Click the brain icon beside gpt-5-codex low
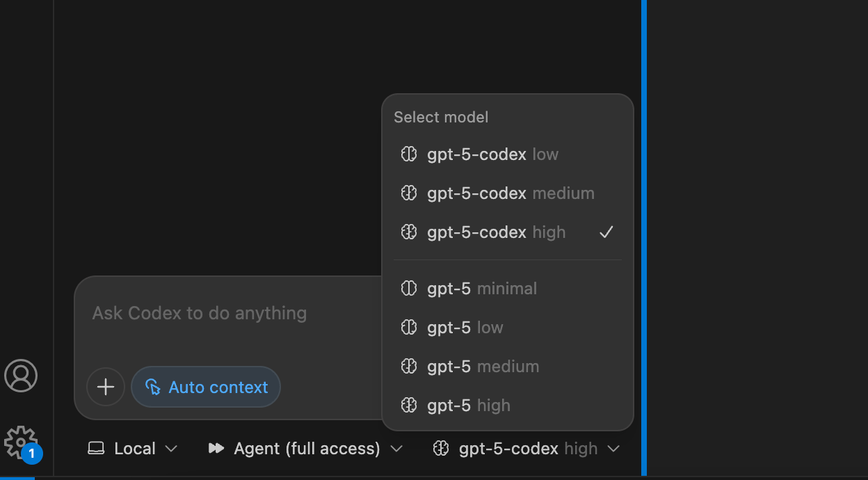The image size is (868, 480). pyautogui.click(x=409, y=154)
